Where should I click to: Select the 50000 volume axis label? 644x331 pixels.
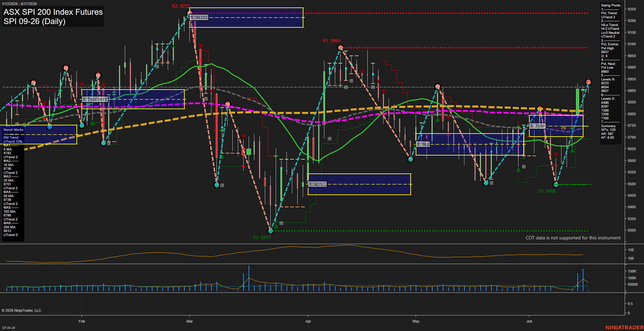[632, 285]
